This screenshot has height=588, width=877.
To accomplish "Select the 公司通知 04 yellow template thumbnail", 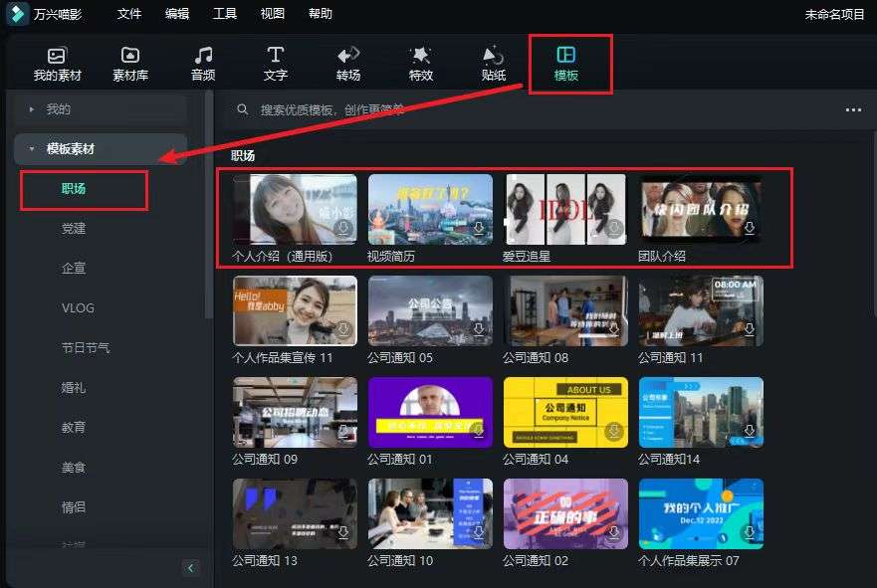I will tap(565, 412).
